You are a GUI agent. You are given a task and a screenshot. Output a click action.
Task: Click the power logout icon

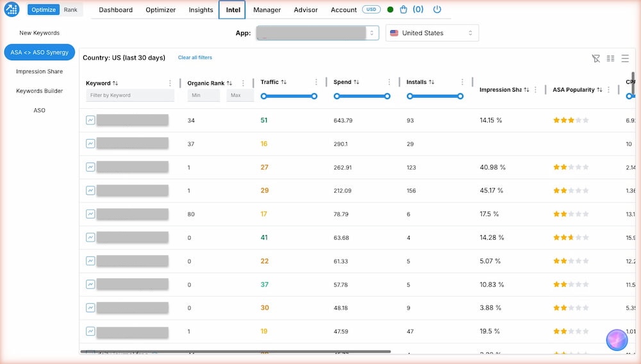[x=437, y=10]
